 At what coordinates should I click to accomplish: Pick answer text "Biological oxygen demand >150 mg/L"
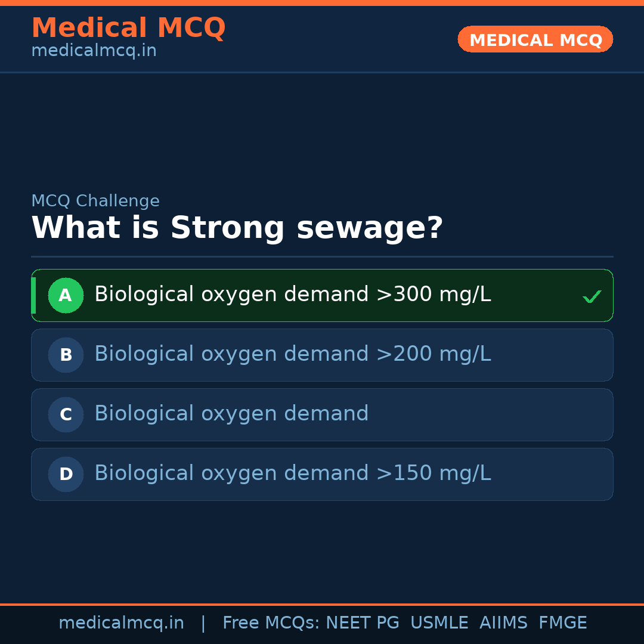(x=292, y=473)
